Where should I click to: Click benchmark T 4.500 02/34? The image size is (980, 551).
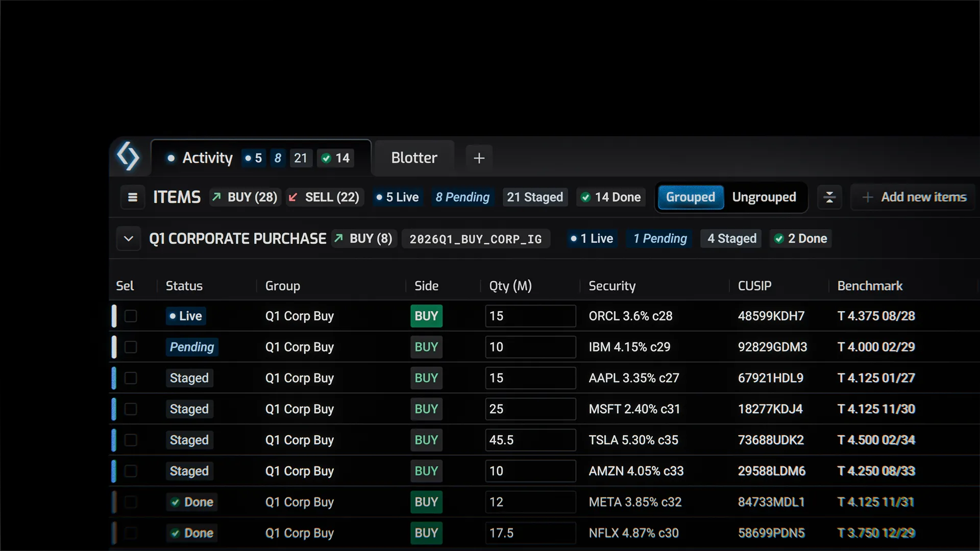tap(876, 440)
